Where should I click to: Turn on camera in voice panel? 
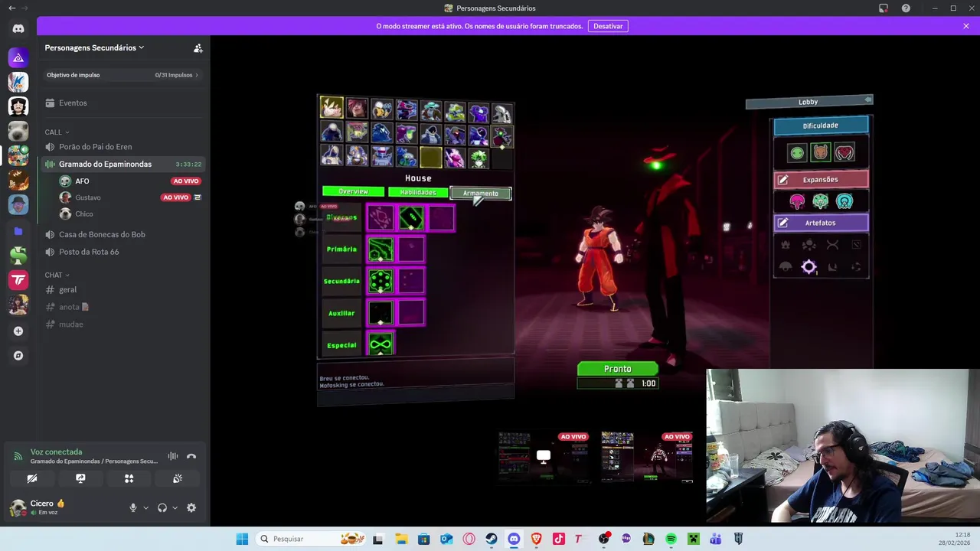[32, 478]
